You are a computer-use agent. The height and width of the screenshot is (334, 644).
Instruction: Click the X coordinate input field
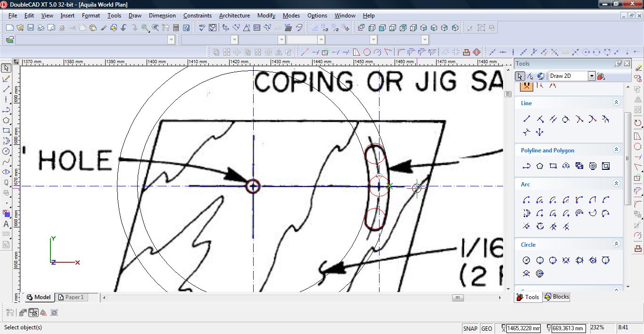point(523,328)
